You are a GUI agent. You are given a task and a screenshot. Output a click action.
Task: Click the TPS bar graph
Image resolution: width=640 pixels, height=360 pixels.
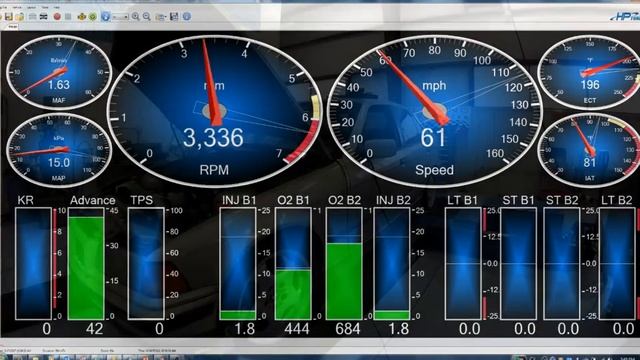(x=146, y=263)
